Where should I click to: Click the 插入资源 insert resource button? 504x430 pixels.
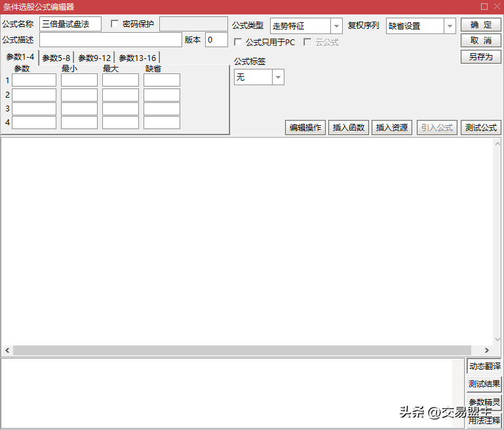pyautogui.click(x=392, y=128)
